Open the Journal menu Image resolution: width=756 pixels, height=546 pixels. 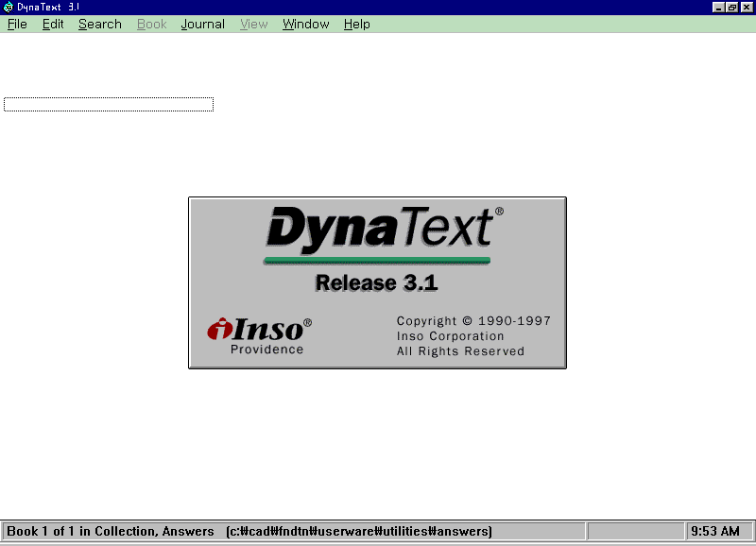202,25
